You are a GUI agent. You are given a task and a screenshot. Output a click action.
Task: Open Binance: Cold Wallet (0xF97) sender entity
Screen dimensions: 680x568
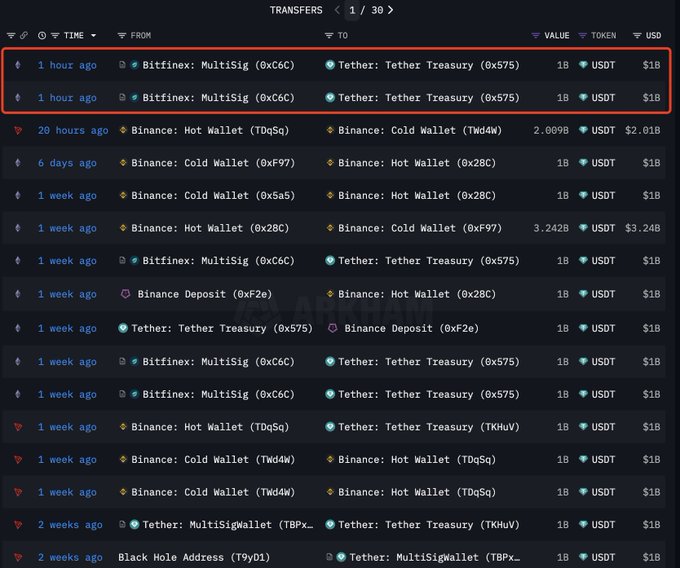point(213,163)
